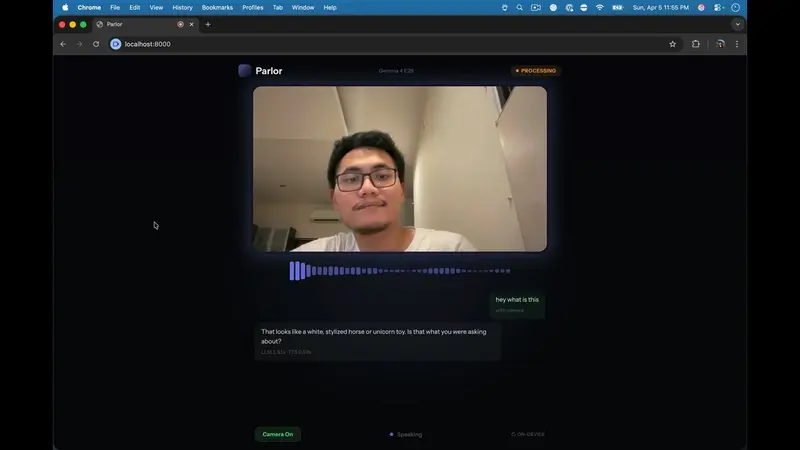The width and height of the screenshot is (800, 450).
Task: Click the Parlor title text
Action: [269, 71]
